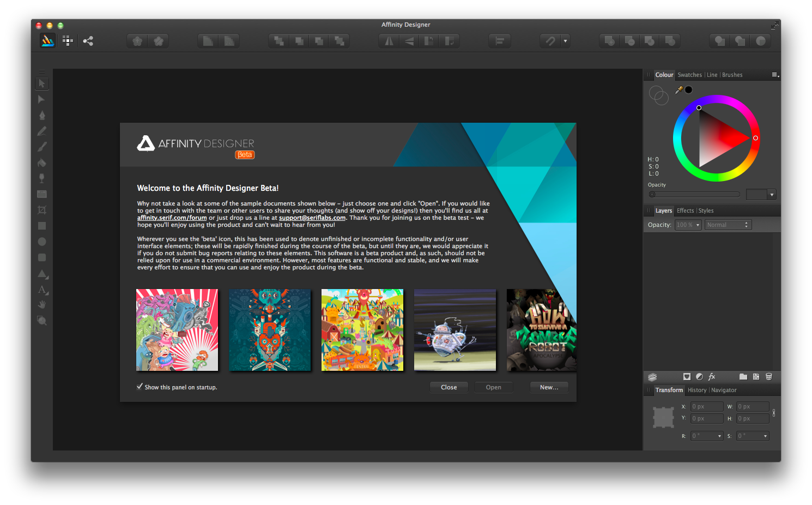Select the Move tool in the tools panel
Screen dimensions: 812x505
tap(41, 83)
